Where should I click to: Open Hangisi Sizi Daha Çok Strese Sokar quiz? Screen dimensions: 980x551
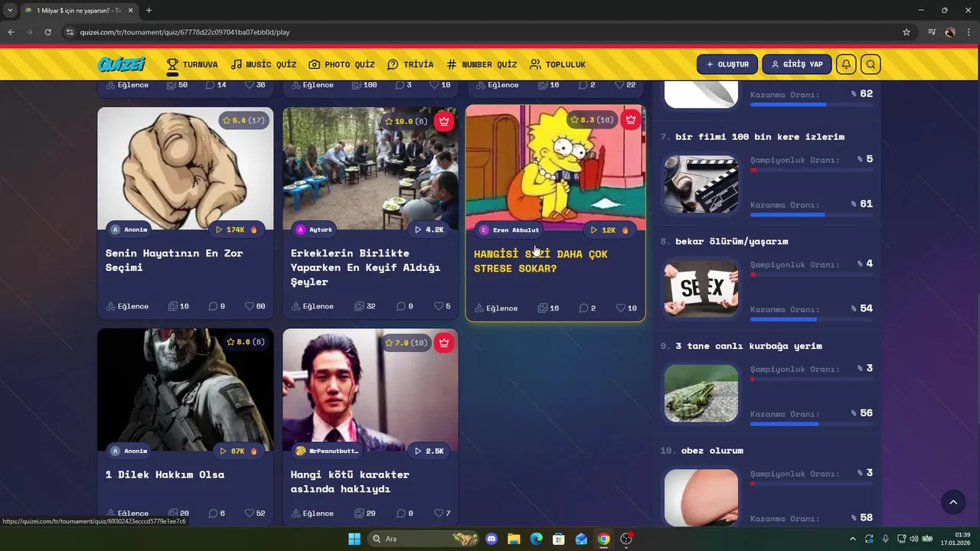[x=541, y=261]
